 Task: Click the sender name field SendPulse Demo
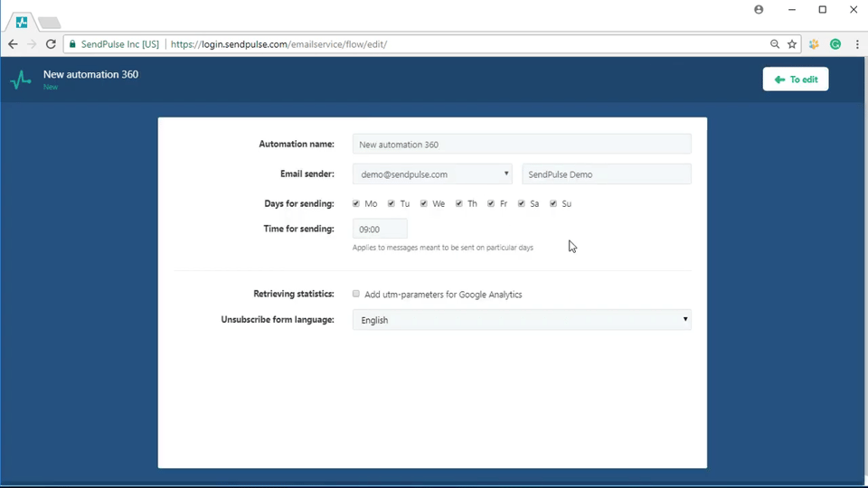(x=606, y=174)
